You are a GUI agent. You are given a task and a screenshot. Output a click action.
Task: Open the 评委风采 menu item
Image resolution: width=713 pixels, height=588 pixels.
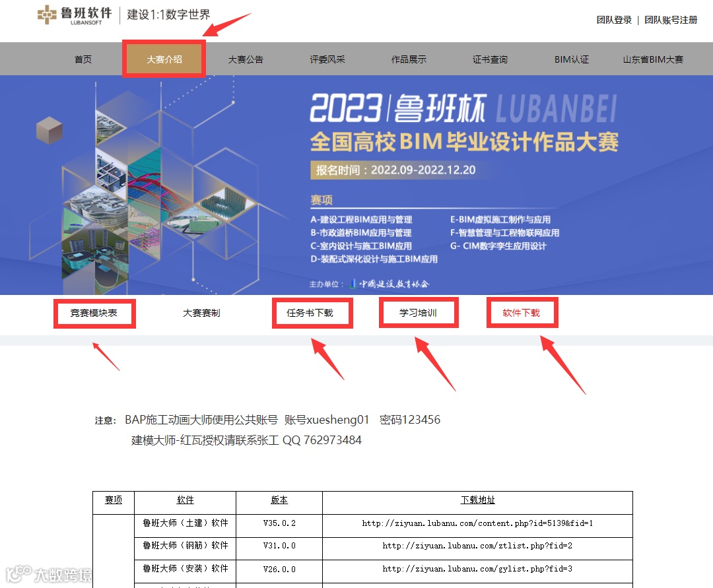[327, 59]
